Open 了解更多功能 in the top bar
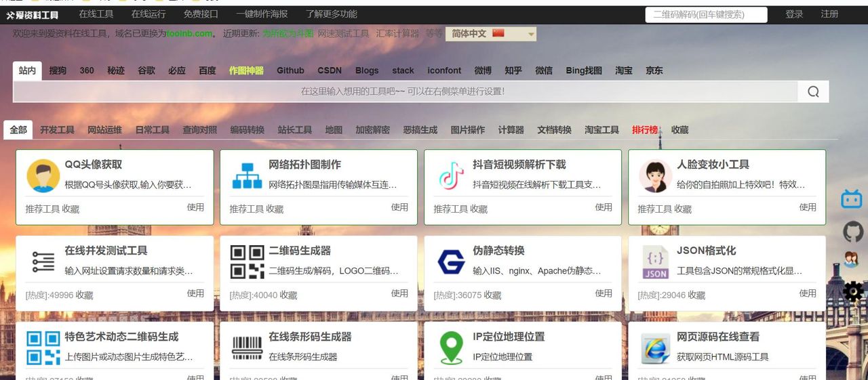 point(331,14)
